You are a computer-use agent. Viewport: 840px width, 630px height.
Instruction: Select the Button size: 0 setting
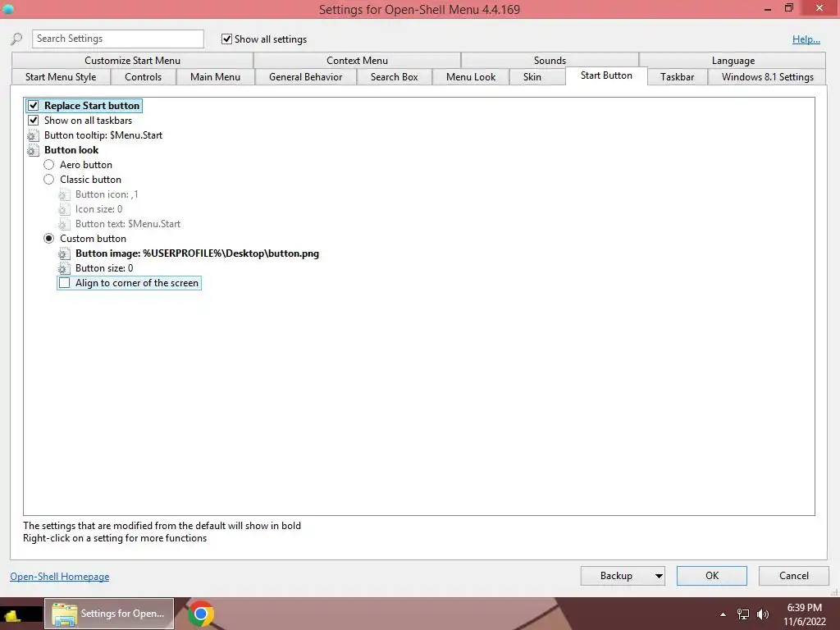[x=104, y=268]
